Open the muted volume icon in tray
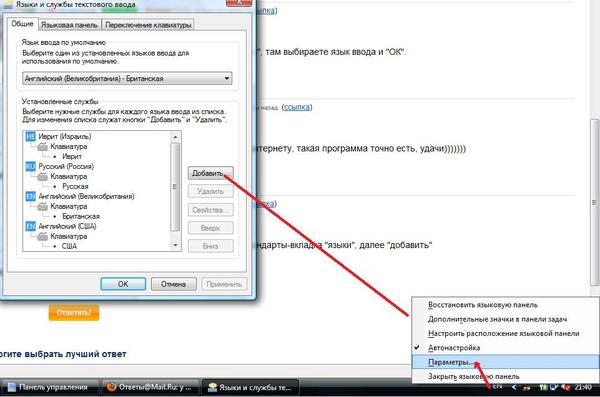Viewport: 600px width, 397px height. pyautogui.click(x=567, y=387)
